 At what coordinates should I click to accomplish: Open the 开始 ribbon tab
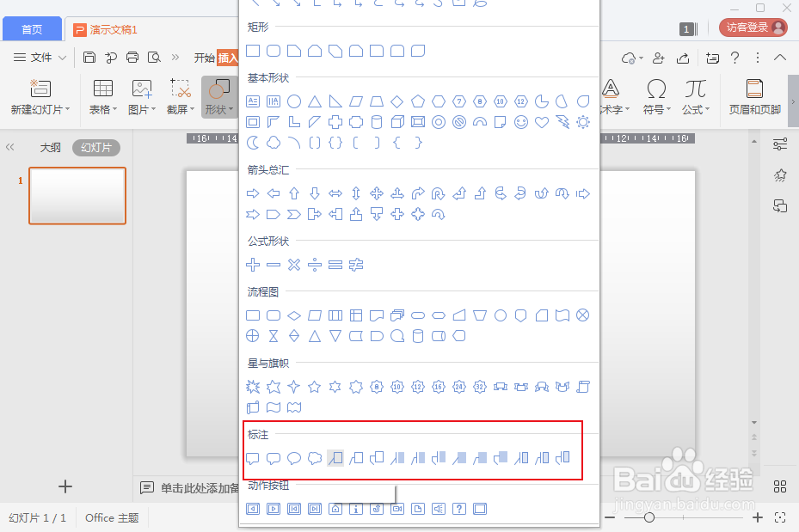coord(204,58)
